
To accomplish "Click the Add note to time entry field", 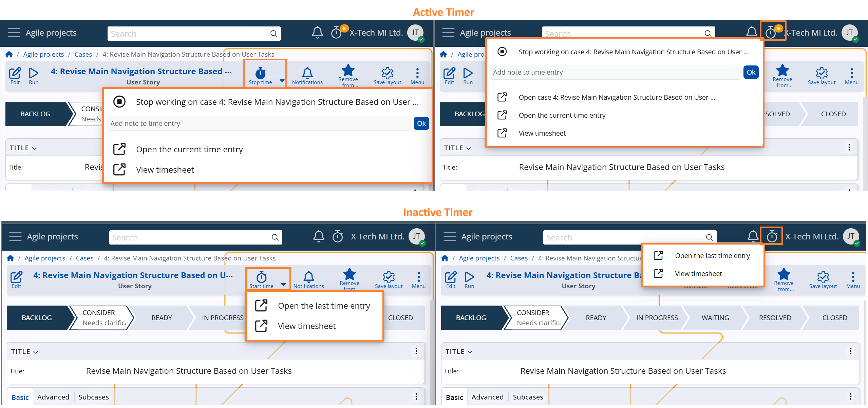I will coord(259,123).
